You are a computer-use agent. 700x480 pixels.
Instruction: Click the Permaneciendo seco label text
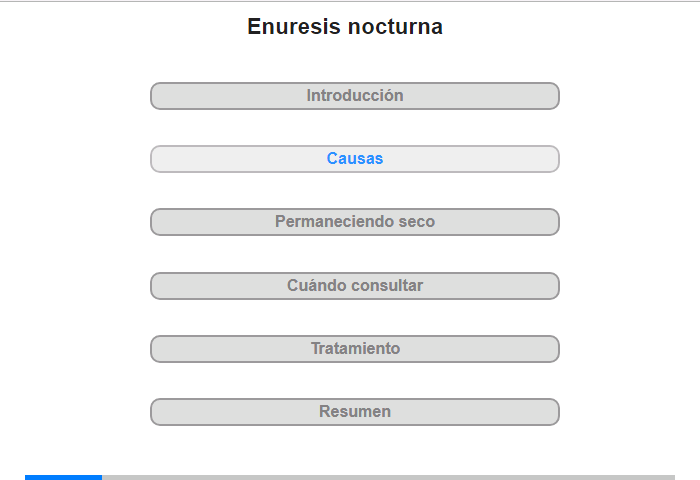pyautogui.click(x=355, y=221)
